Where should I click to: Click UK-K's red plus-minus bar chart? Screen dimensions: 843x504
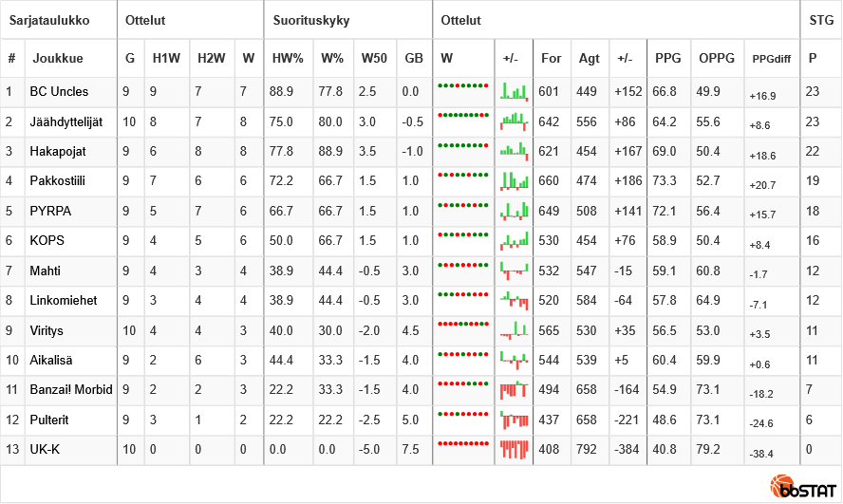514,449
